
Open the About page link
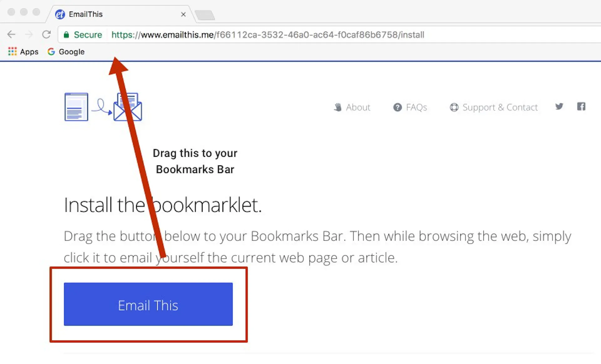click(352, 107)
